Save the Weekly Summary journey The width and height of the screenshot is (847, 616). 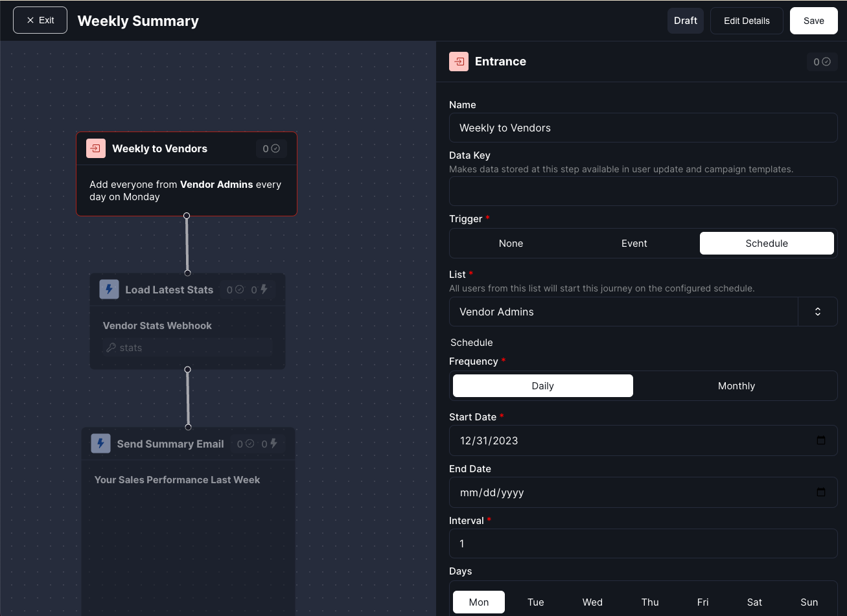[x=813, y=20]
